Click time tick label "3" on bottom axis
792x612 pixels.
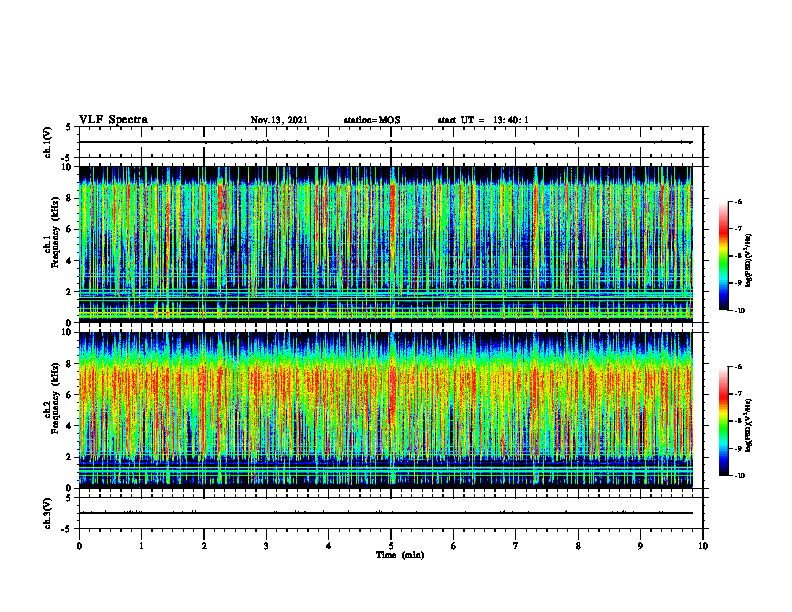266,546
